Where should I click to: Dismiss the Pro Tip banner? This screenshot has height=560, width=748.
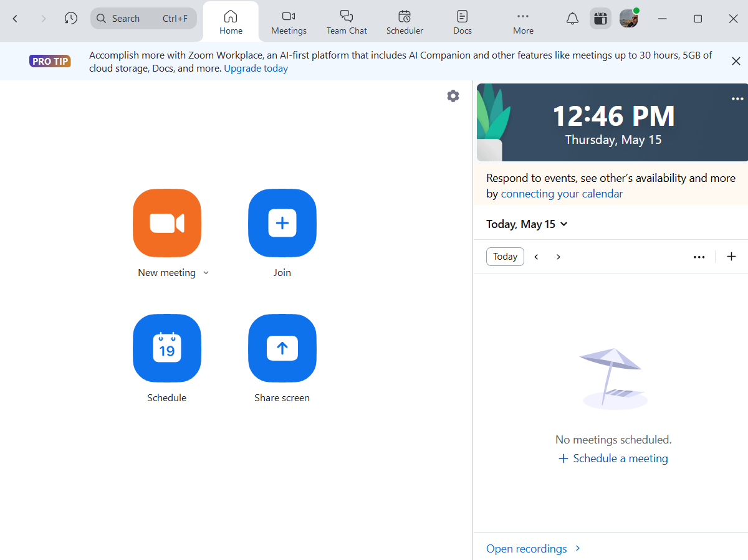(736, 61)
